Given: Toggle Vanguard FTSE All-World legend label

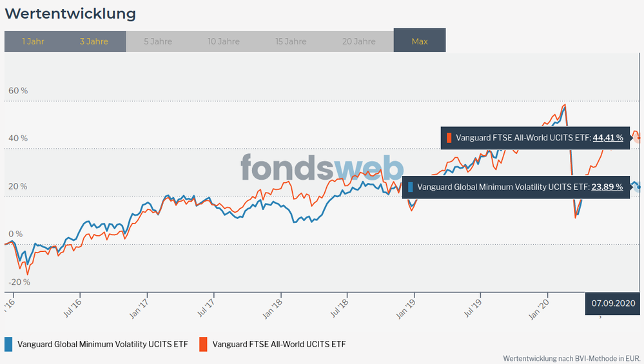Looking at the screenshot, I should 278,344.
